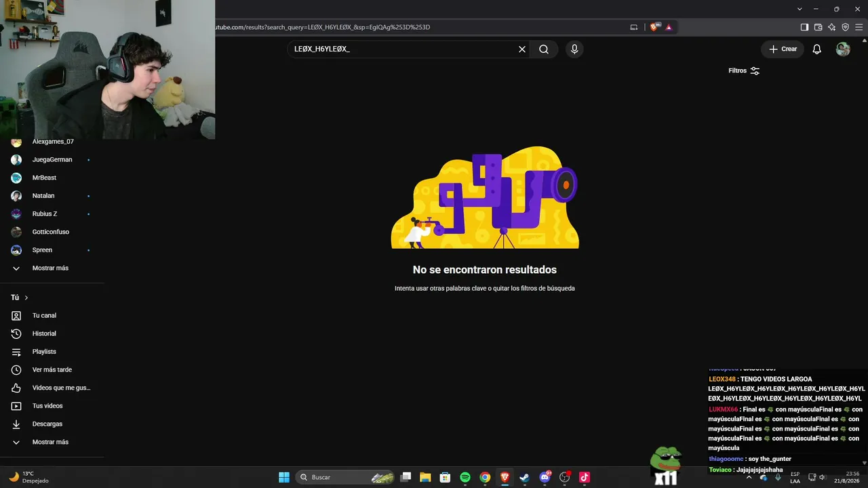Open the Brave Shields lion icon
The width and height of the screenshot is (868, 488).
pyautogui.click(x=654, y=27)
